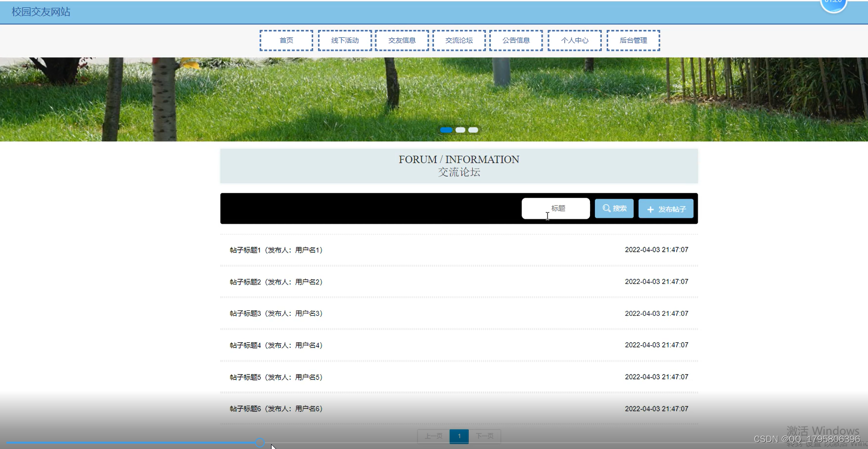
Task: Open the 线下活动 navigation item
Action: [x=345, y=41]
